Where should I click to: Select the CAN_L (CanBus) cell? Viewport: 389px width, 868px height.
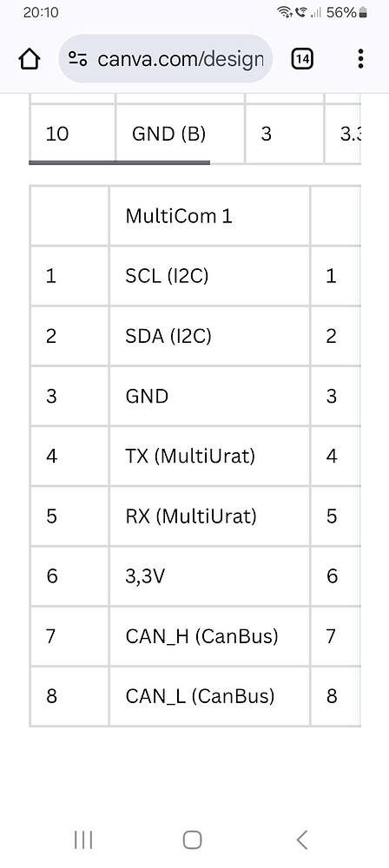(209, 696)
